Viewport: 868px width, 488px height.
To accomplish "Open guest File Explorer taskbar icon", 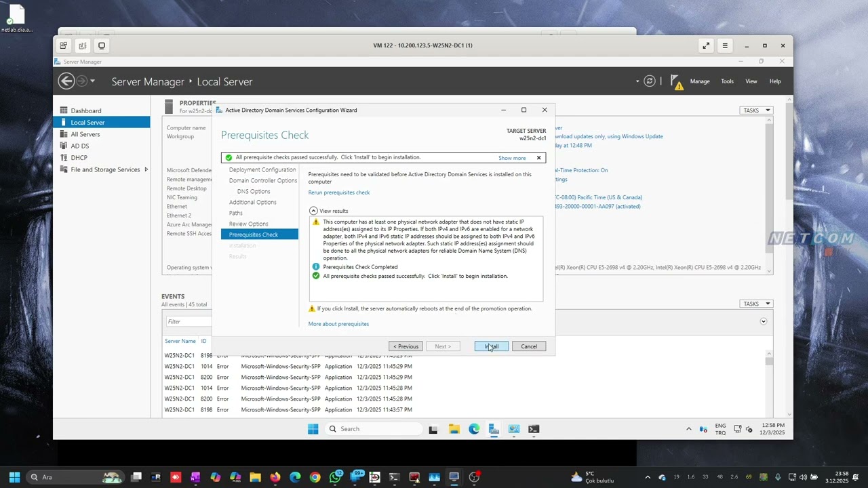I will pos(454,429).
